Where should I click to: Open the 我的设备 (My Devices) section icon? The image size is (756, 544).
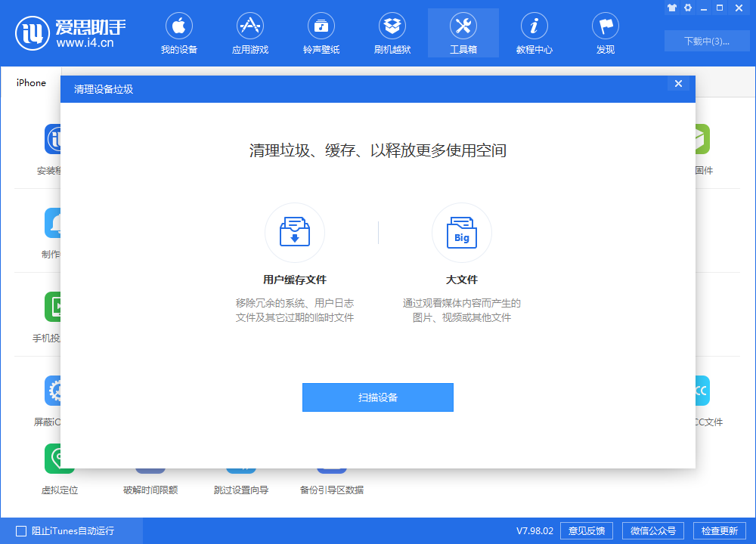point(179,24)
